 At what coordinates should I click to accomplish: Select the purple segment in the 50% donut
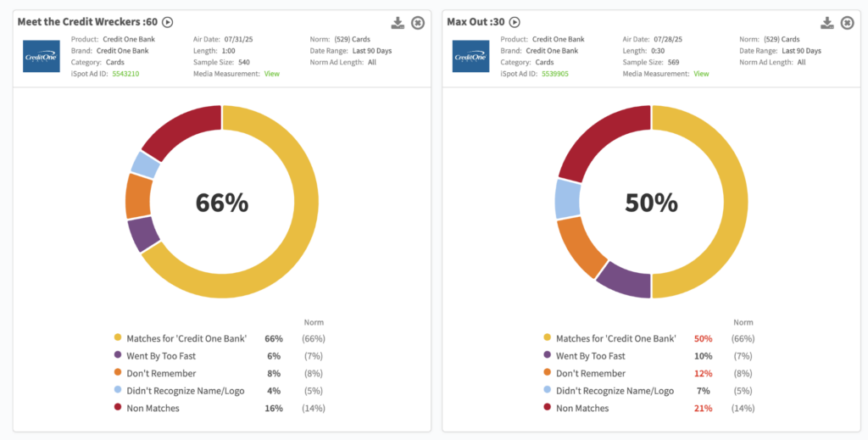pyautogui.click(x=626, y=281)
